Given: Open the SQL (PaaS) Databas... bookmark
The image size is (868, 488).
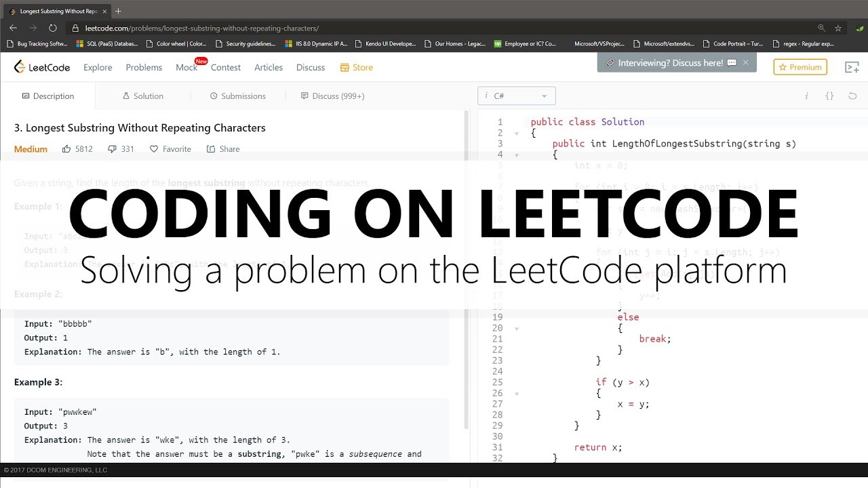Looking at the screenshot, I should (x=107, y=43).
